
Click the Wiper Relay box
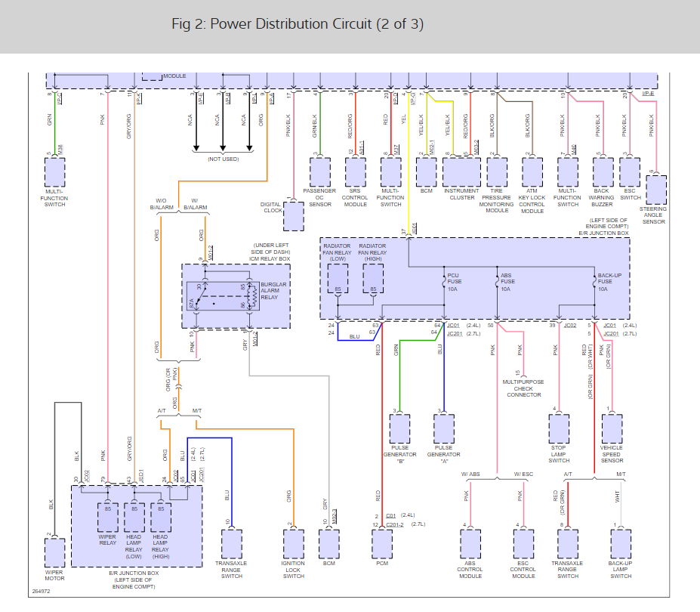(107, 518)
